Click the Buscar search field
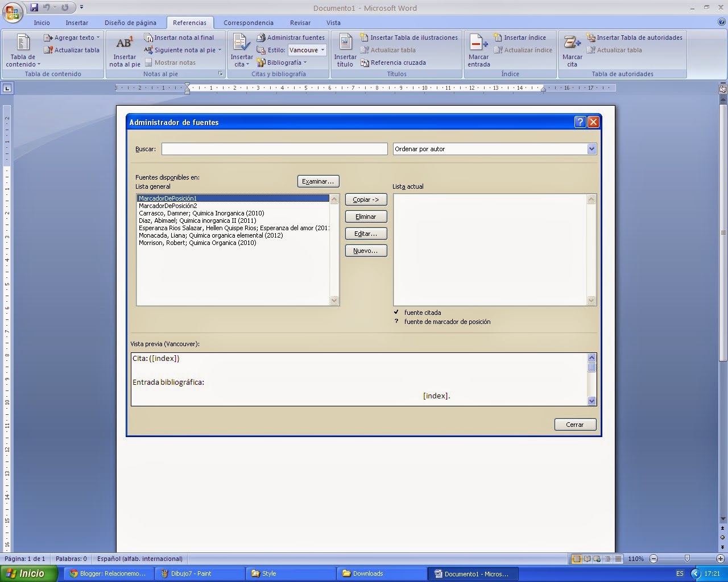The height and width of the screenshot is (582, 728). tap(274, 149)
